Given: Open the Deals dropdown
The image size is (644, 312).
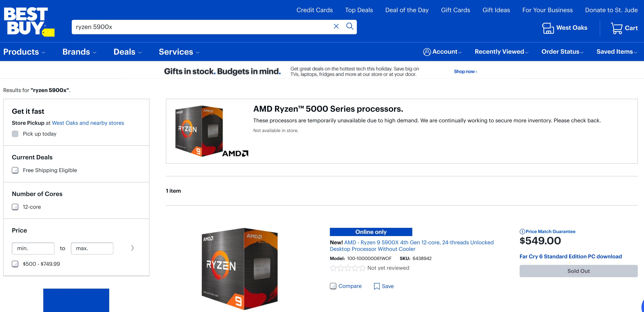Looking at the screenshot, I should tap(128, 52).
